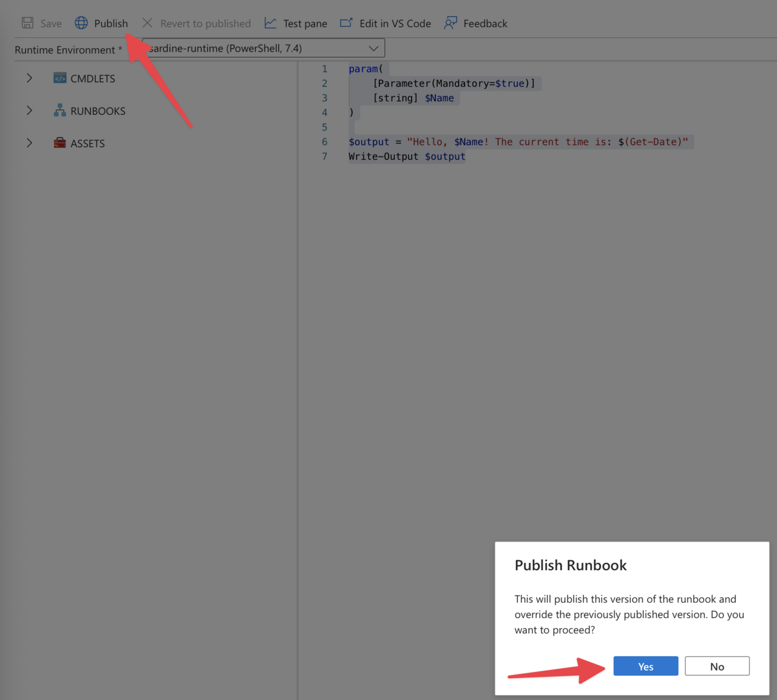Click line number 1 in editor gutter
This screenshot has width=777, height=700.
pos(325,69)
